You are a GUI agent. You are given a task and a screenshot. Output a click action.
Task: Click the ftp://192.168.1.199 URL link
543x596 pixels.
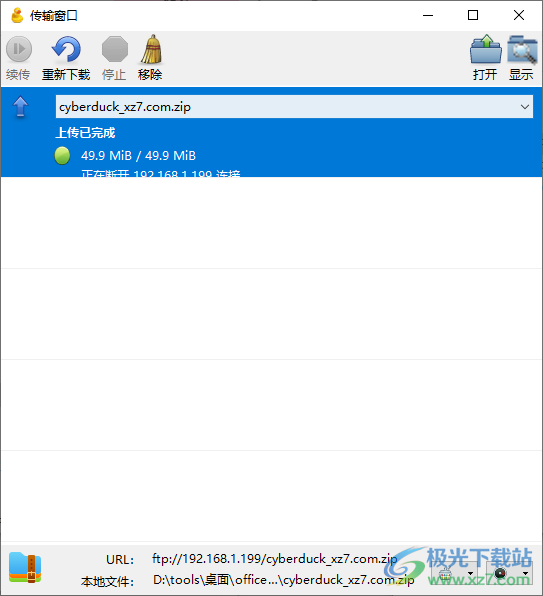coord(274,559)
